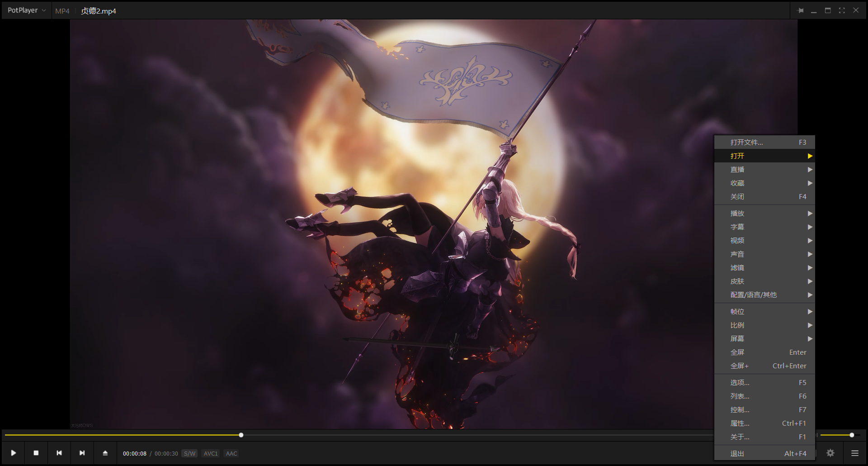
Task: Open the settings gear icon
Action: [830, 453]
